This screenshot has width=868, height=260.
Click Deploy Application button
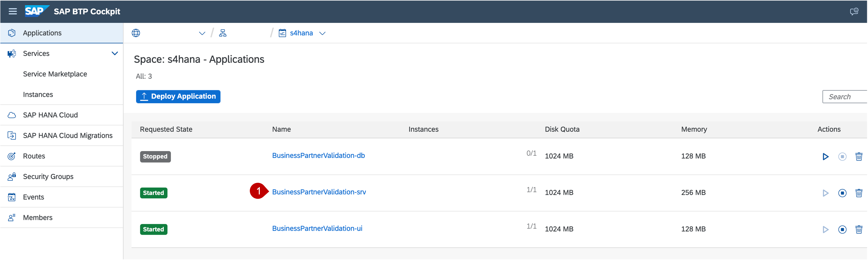click(x=178, y=96)
